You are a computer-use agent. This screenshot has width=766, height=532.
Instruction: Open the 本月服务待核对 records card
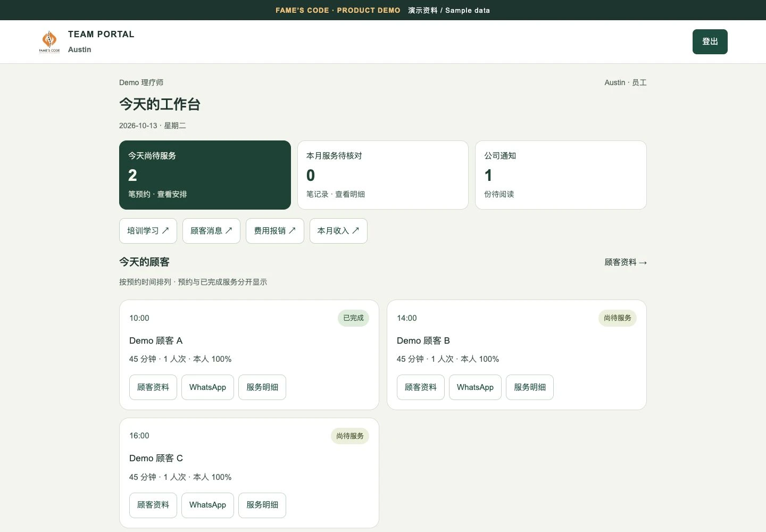(383, 175)
